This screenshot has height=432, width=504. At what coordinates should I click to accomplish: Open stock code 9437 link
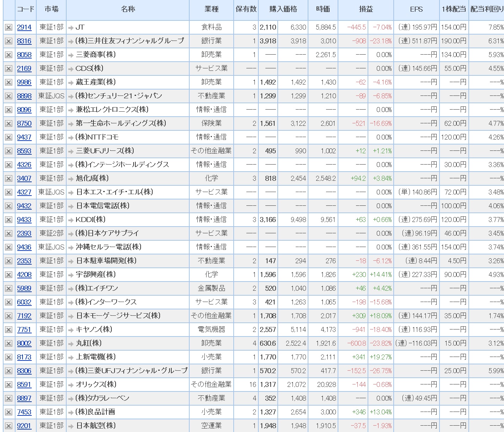click(24, 137)
